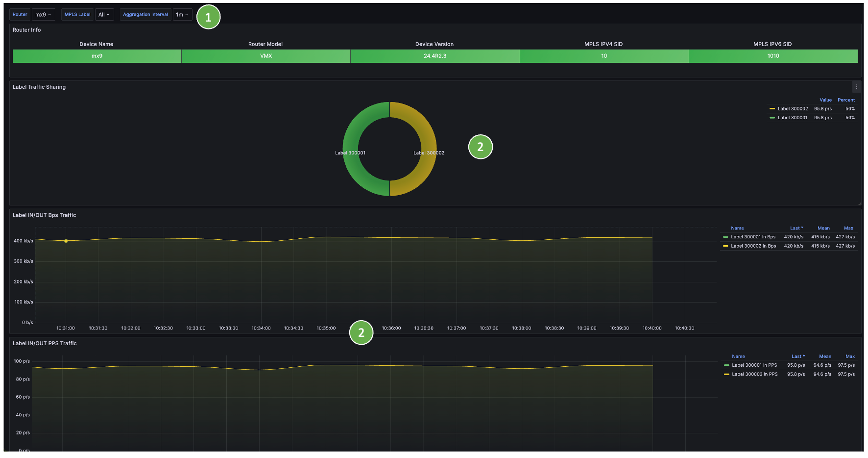Toggle Label 300001 series in donut legend
The image size is (868, 458).
click(x=793, y=118)
